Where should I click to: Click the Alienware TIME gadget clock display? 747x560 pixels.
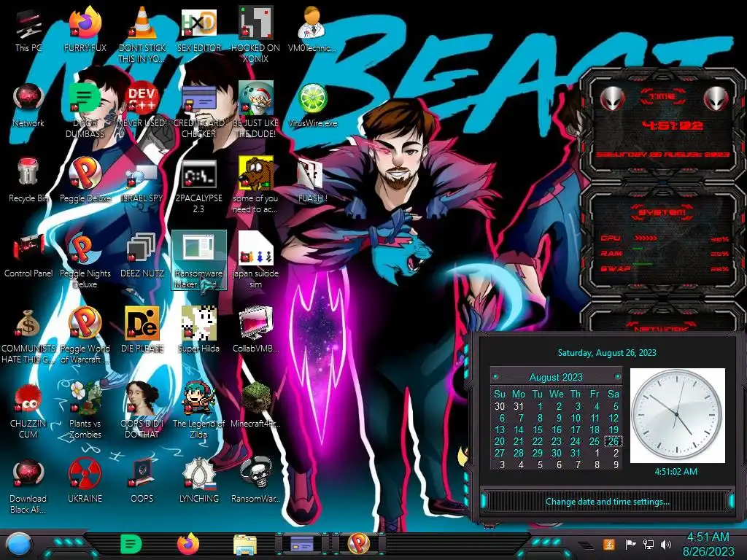point(672,125)
